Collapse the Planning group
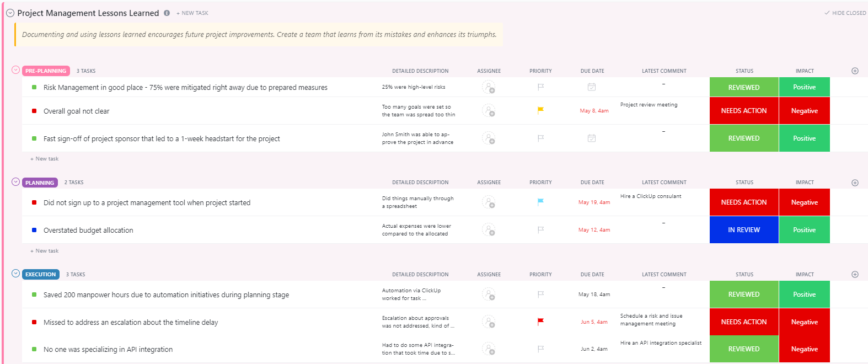Viewport: 868px width, 364px height. 15,182
